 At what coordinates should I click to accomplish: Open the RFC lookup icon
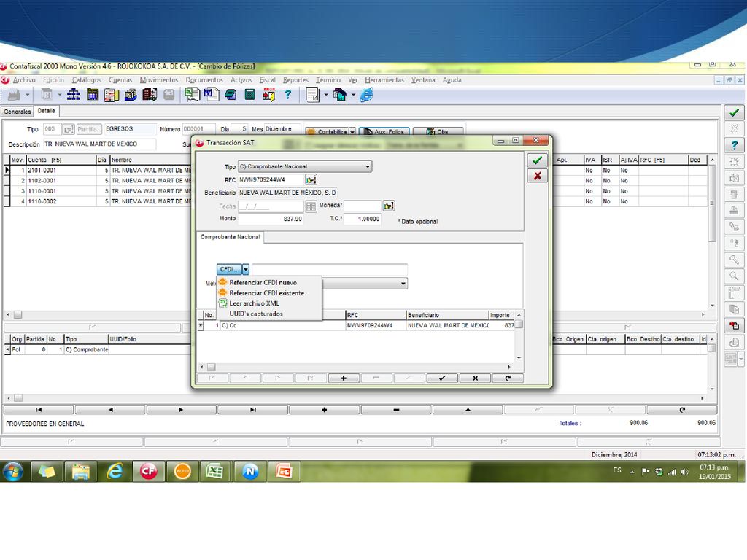pyautogui.click(x=311, y=179)
